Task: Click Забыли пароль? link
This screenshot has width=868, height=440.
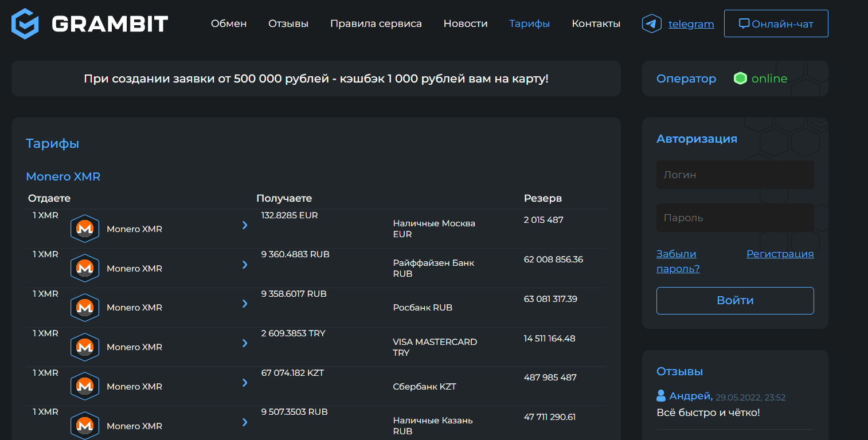Action: pyautogui.click(x=678, y=261)
